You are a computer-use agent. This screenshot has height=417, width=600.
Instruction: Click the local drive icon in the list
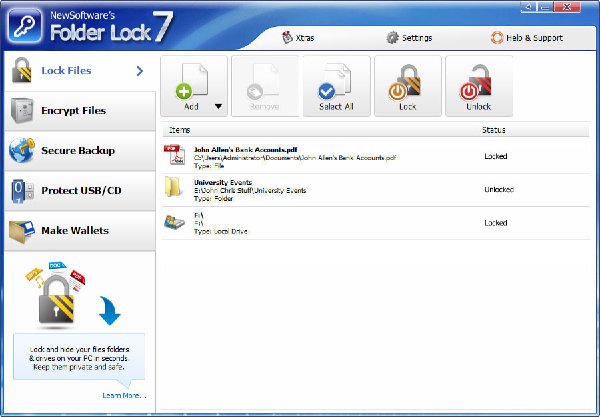tap(174, 222)
